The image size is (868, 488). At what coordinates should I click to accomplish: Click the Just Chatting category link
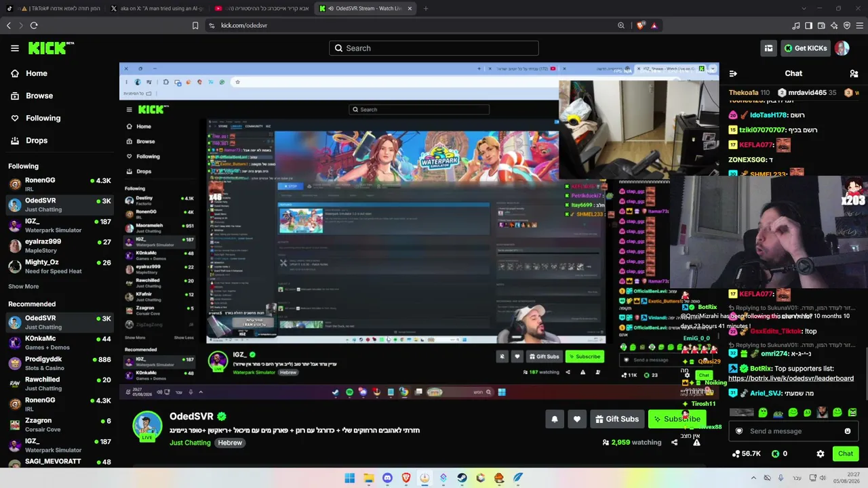[x=190, y=443]
